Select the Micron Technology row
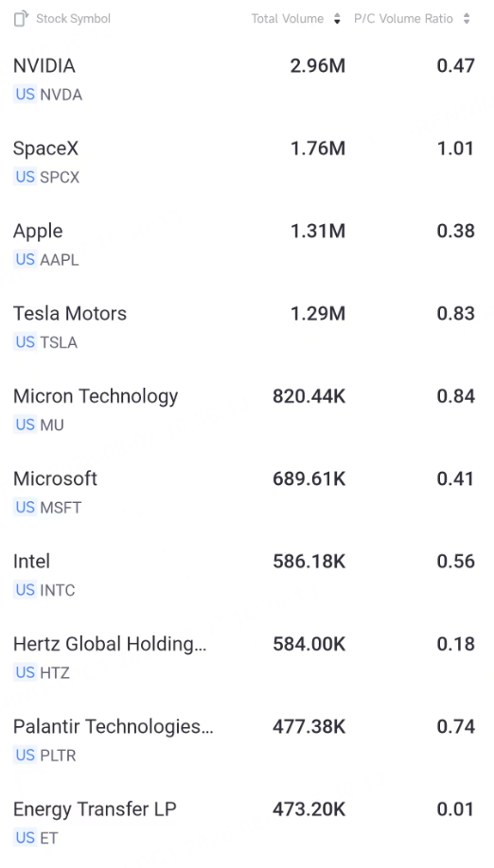The image size is (494, 868). [x=247, y=409]
